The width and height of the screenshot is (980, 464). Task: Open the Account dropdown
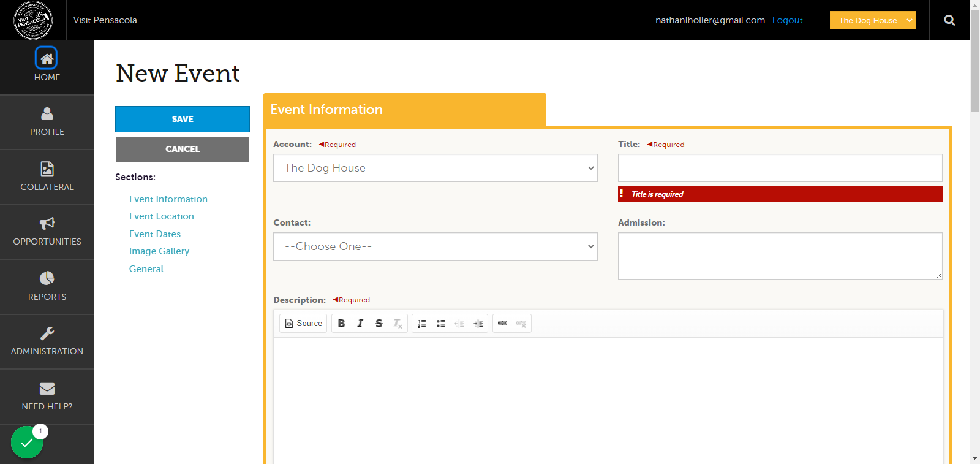coord(435,168)
